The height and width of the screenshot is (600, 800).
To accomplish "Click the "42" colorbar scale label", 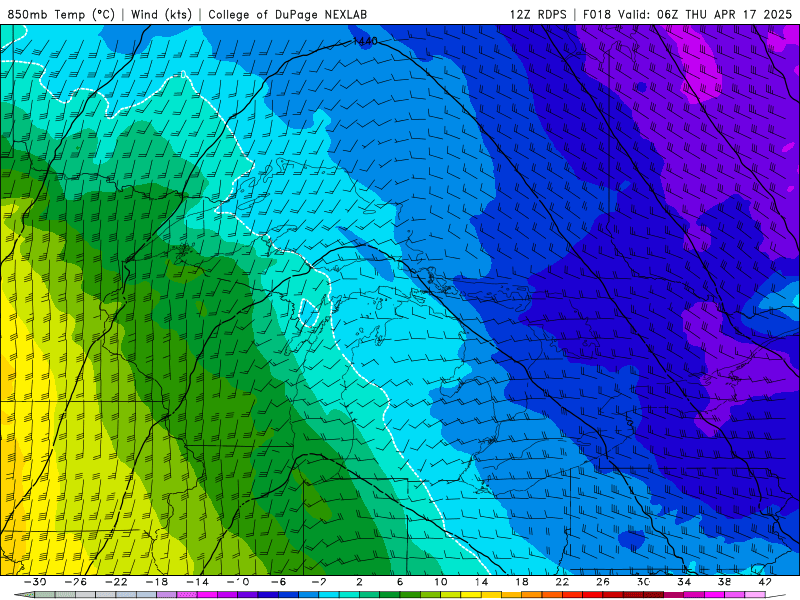I will point(764,582).
